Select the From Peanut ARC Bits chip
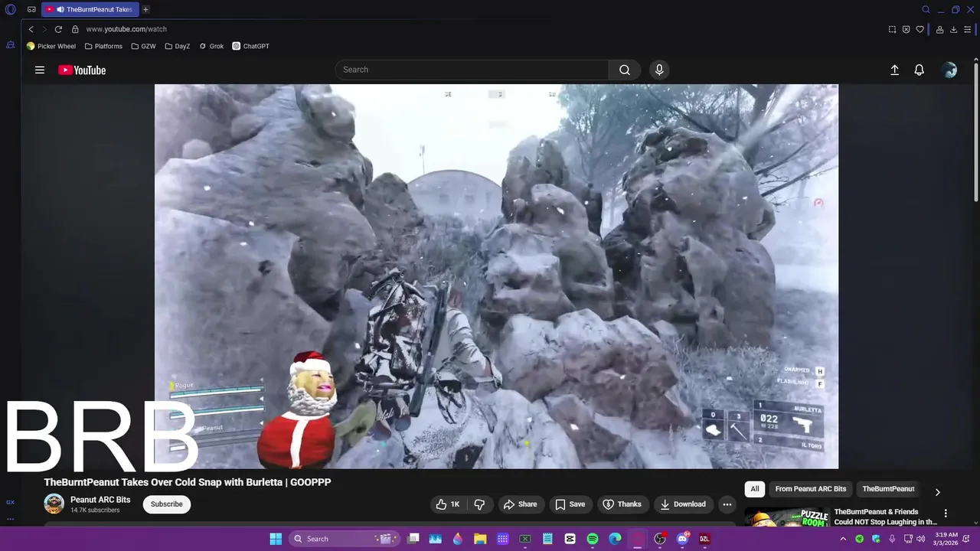Image resolution: width=980 pixels, height=551 pixels. coord(811,489)
